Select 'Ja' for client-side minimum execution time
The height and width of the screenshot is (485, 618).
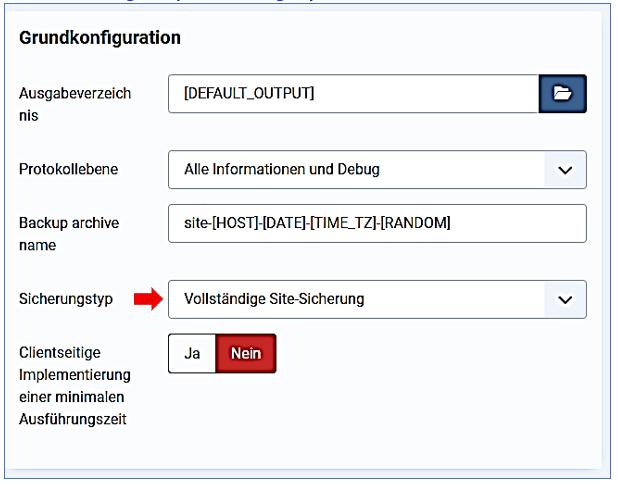tap(192, 354)
